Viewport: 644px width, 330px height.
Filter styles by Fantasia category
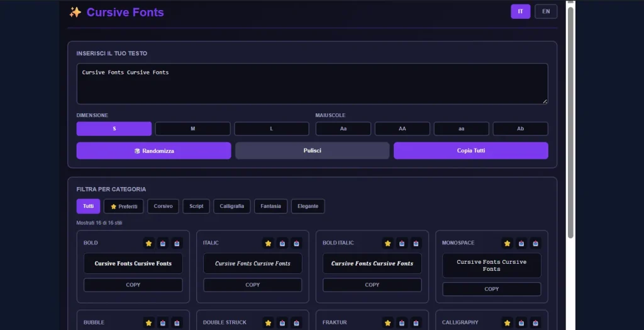tap(270, 206)
